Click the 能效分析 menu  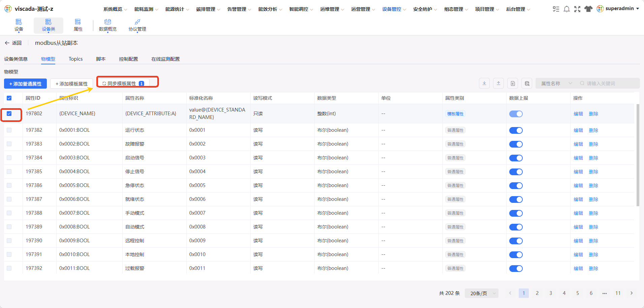[x=270, y=9]
